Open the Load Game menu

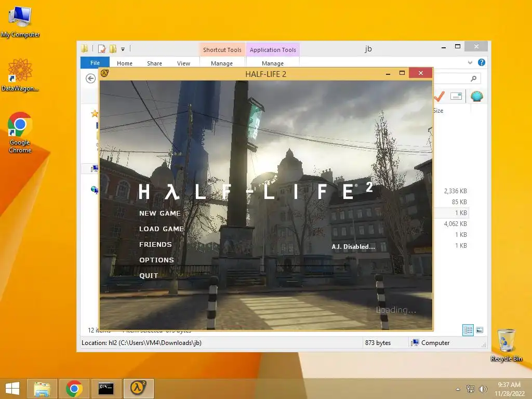[x=162, y=229]
